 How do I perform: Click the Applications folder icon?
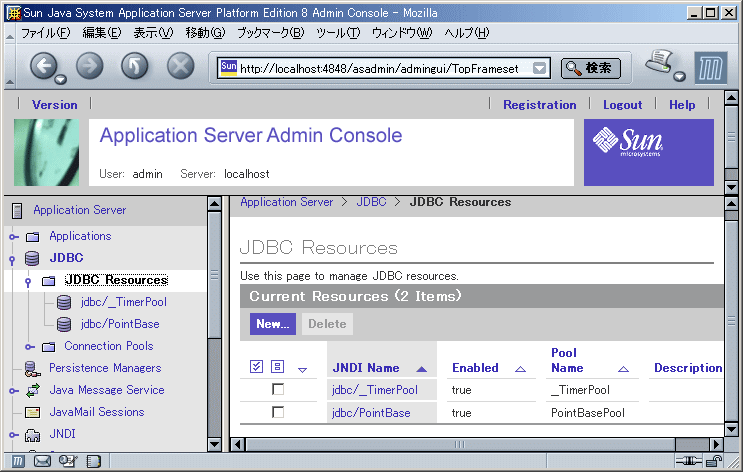pos(33,236)
